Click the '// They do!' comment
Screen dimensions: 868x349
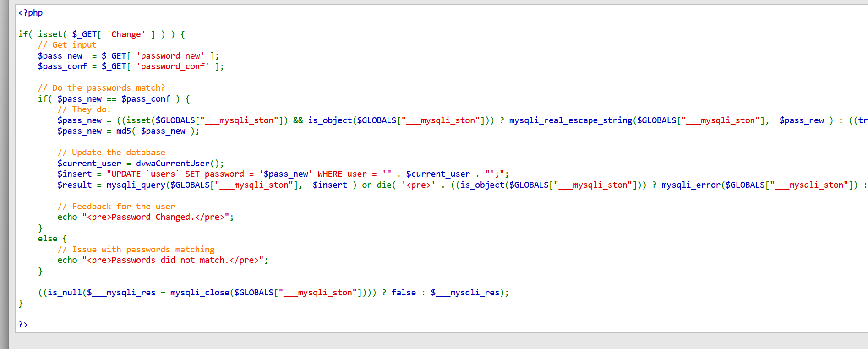point(84,109)
